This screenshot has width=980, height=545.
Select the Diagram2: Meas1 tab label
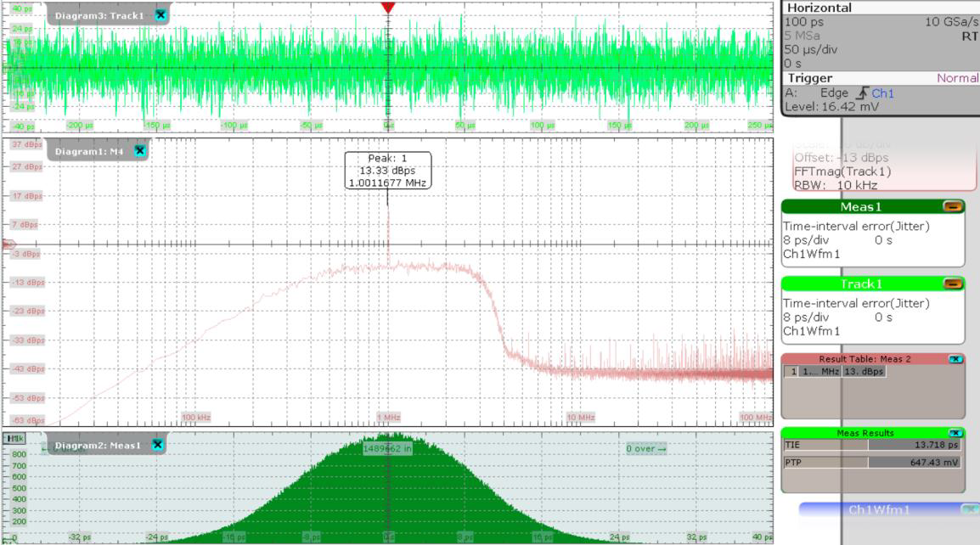pos(99,445)
